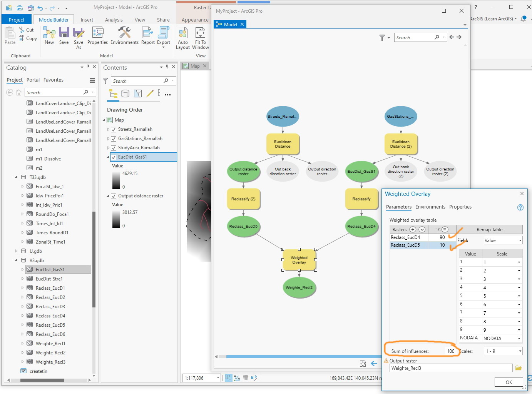Collapse the T33.gdb geodatabase

[x=16, y=177]
